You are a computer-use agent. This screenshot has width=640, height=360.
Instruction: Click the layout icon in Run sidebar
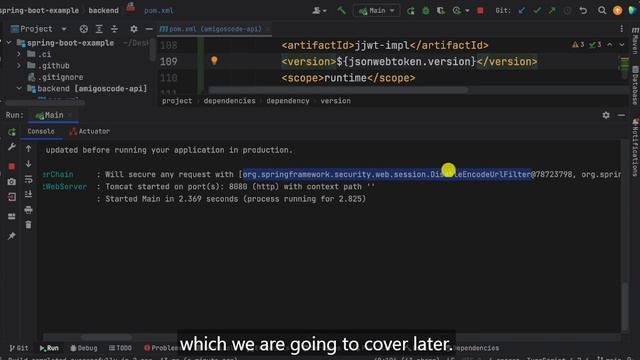click(12, 216)
